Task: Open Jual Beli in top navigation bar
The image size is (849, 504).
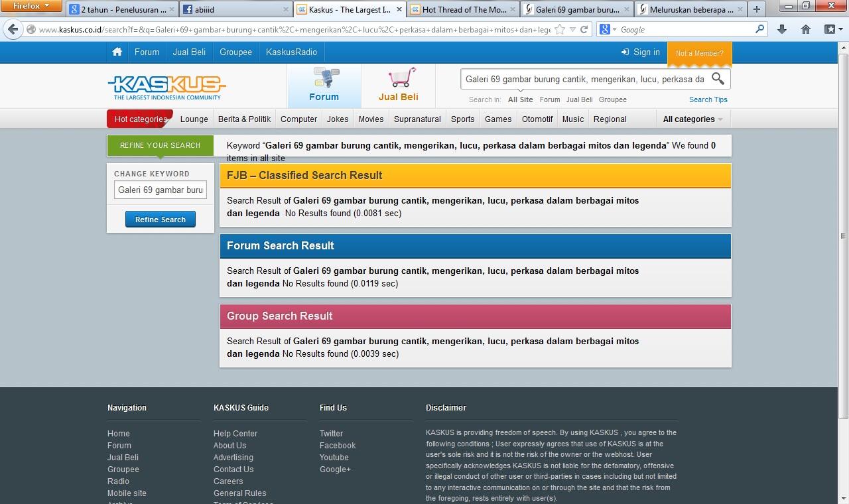Action: tap(189, 52)
